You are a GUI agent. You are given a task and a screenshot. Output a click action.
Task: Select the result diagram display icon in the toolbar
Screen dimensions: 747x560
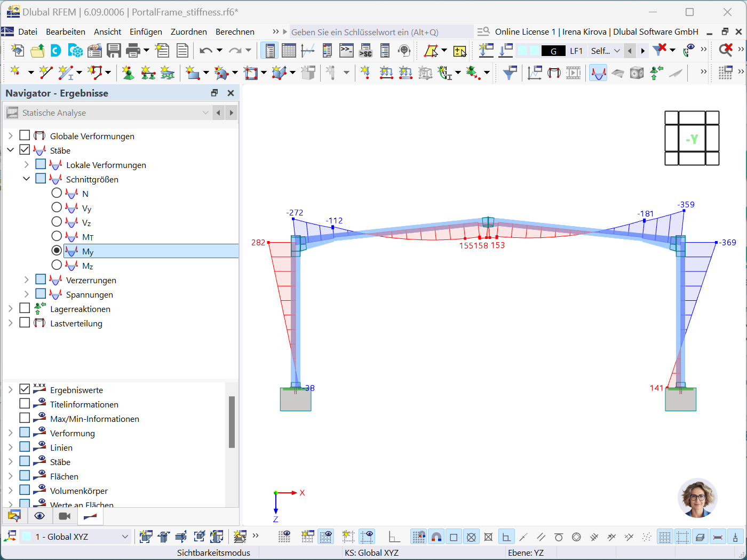coord(598,73)
